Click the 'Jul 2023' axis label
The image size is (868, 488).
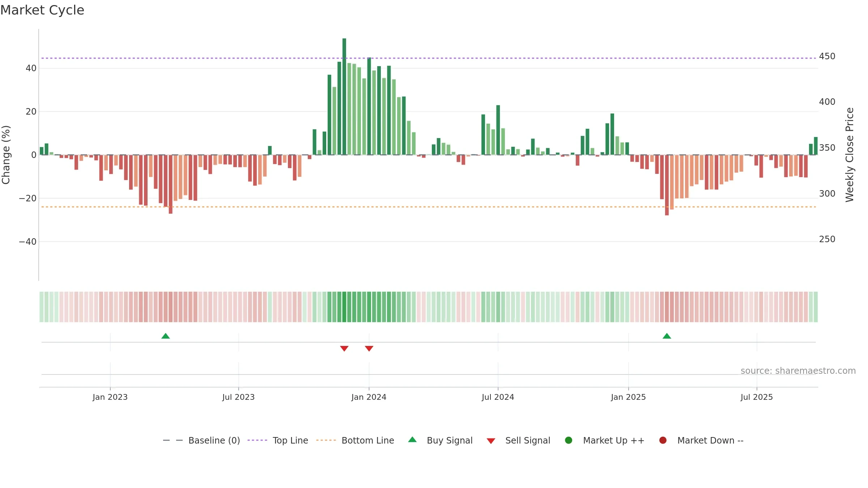(x=238, y=397)
